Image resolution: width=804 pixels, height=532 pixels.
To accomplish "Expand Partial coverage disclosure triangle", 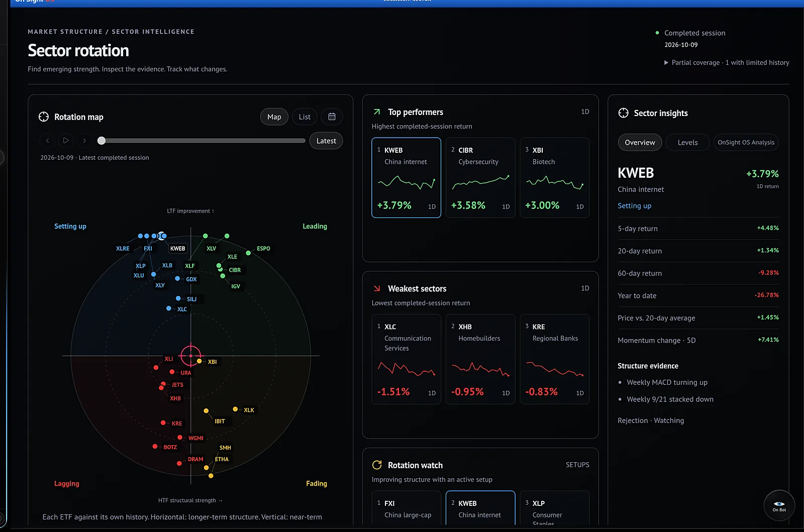I will tap(666, 62).
